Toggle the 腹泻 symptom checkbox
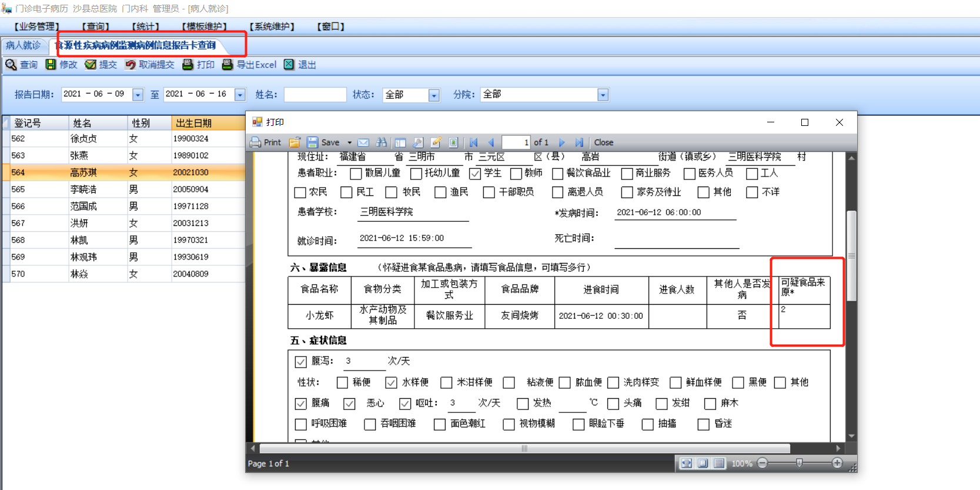This screenshot has width=980, height=490. coord(300,362)
